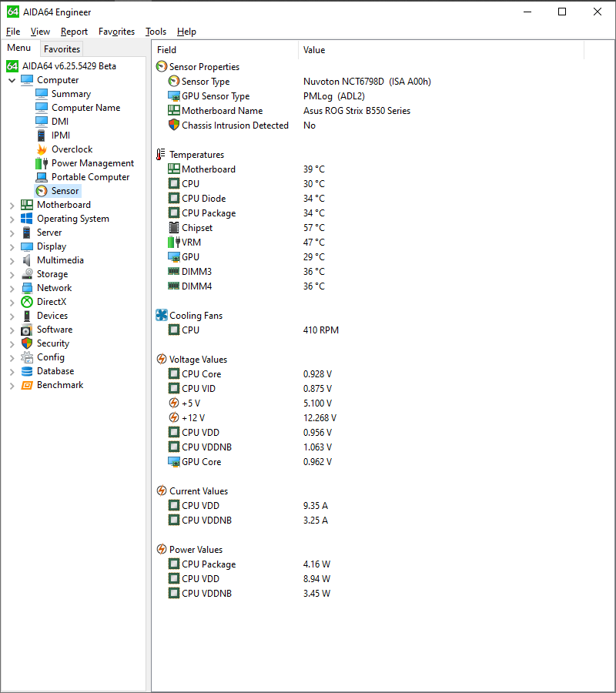Expand the Devices tree node
The width and height of the screenshot is (616, 693).
[x=12, y=316]
